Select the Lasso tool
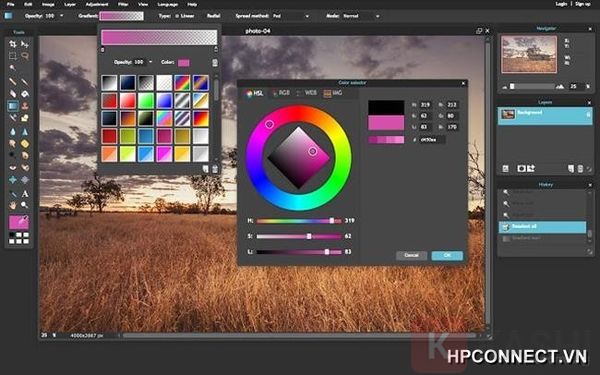 (x=25, y=56)
